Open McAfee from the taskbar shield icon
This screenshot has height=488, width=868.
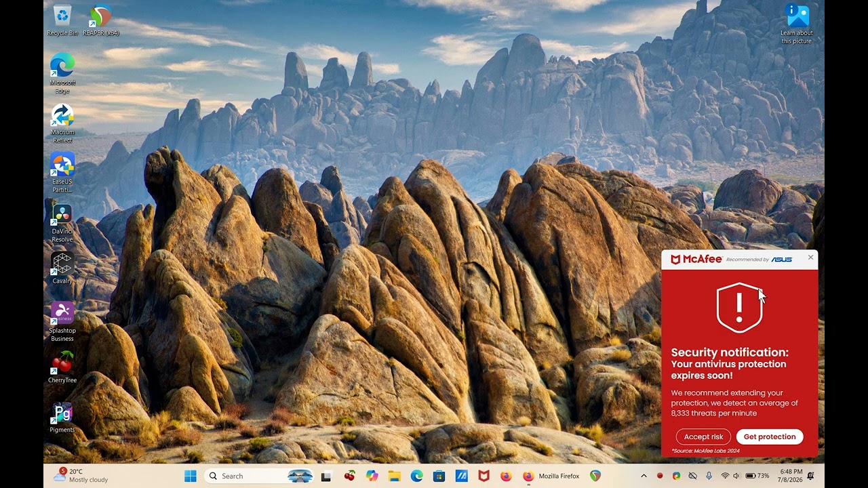(484, 476)
